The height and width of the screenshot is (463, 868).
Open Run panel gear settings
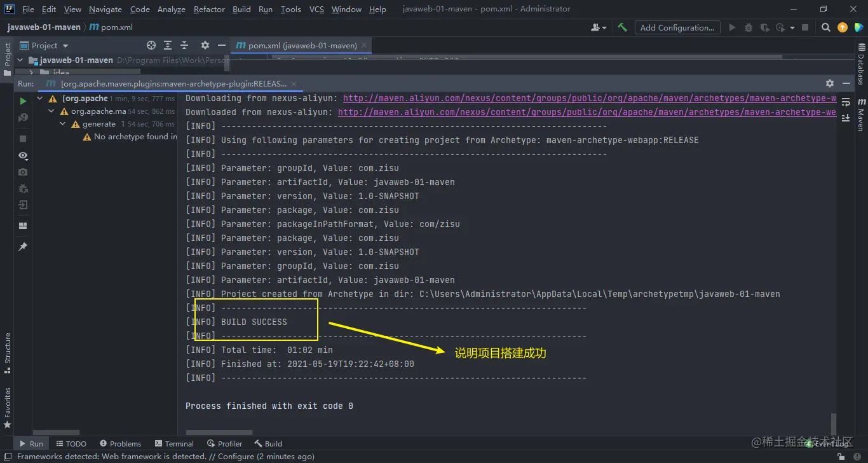829,83
